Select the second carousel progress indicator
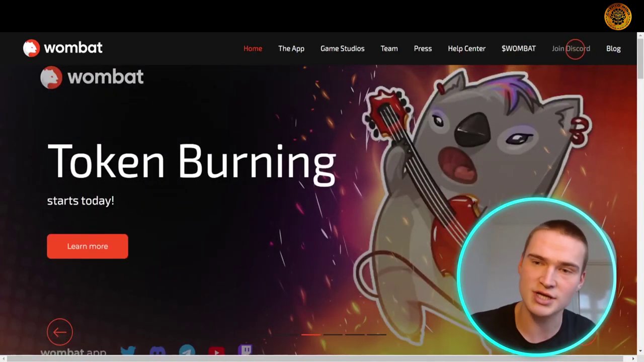 [334, 335]
